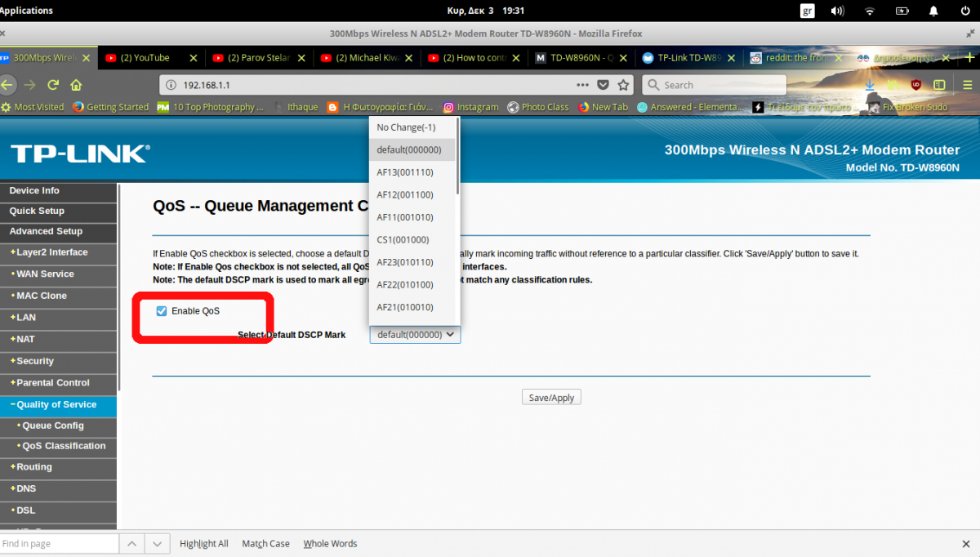Viewport: 980px width, 557px height.
Task: Expand Parental Control section
Action: point(58,383)
